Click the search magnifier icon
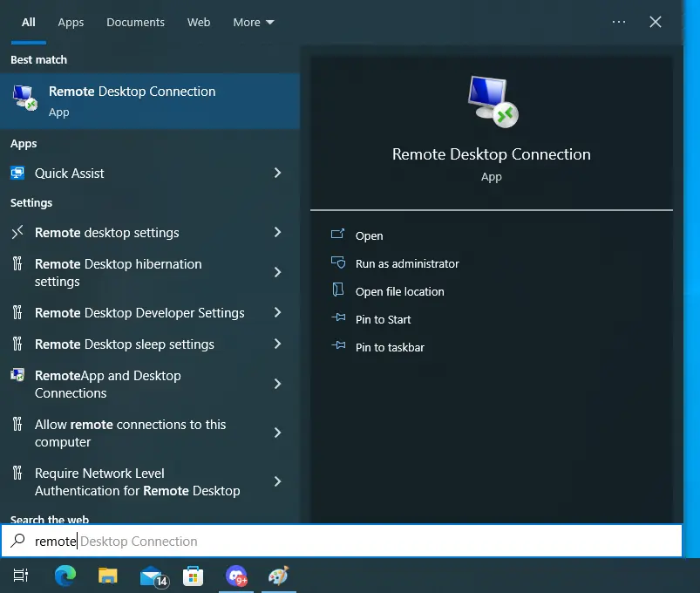The height and width of the screenshot is (593, 700). click(x=17, y=541)
